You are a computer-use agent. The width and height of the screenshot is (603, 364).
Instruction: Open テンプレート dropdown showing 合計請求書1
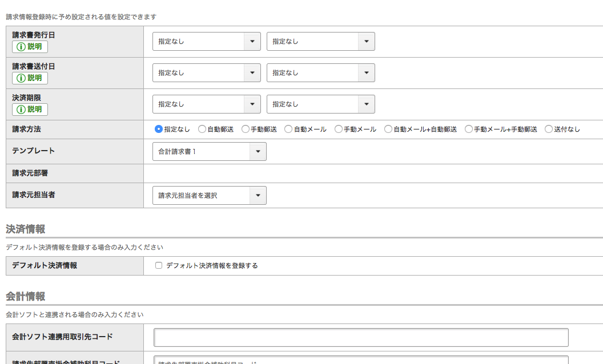[x=209, y=152]
